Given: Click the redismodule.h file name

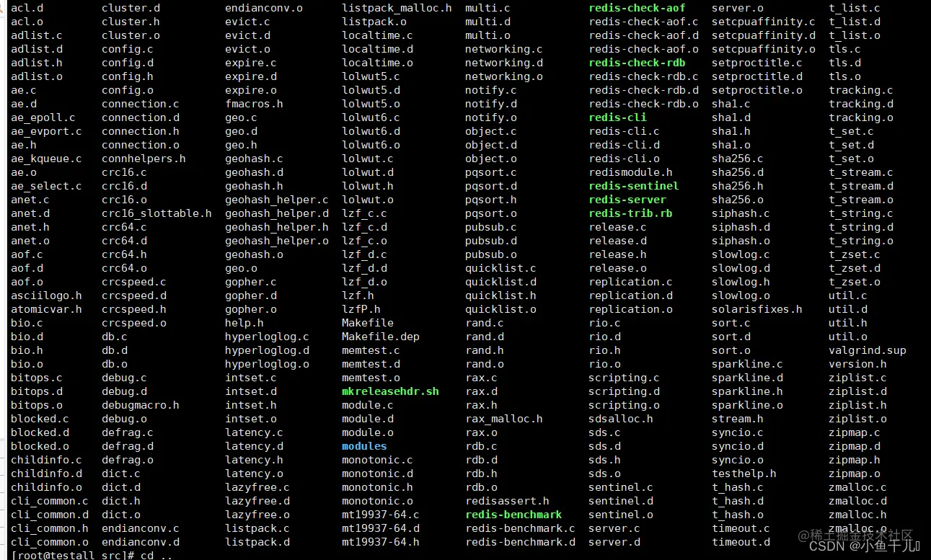Looking at the screenshot, I should click(x=630, y=172).
